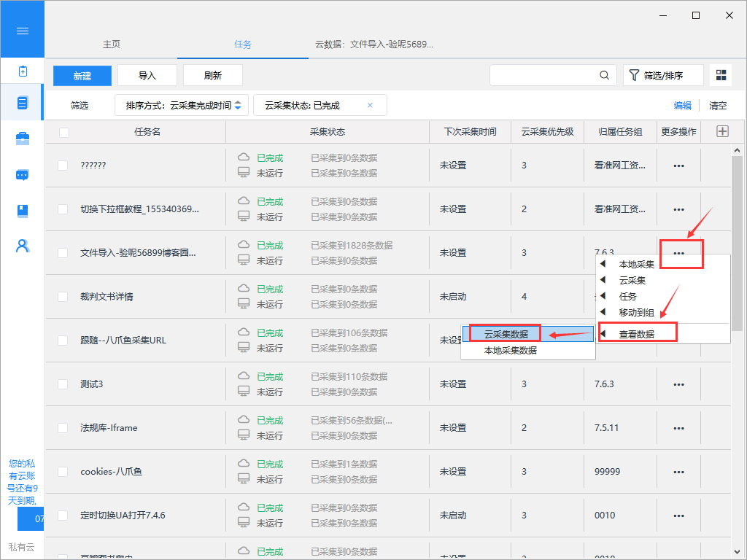Image resolution: width=747 pixels, height=560 pixels.
Task: Expand the 云采集 submenu
Action: click(662, 281)
